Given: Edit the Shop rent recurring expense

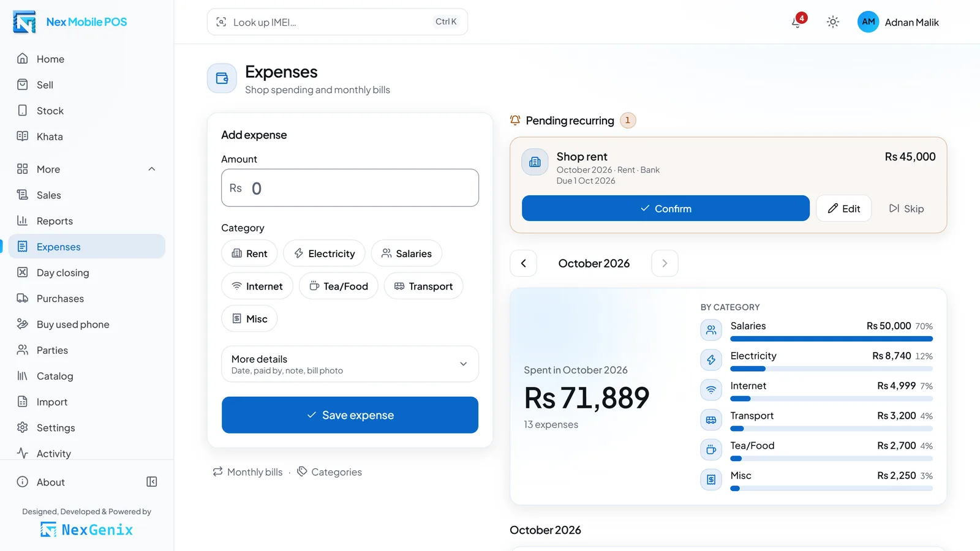Looking at the screenshot, I should [843, 208].
